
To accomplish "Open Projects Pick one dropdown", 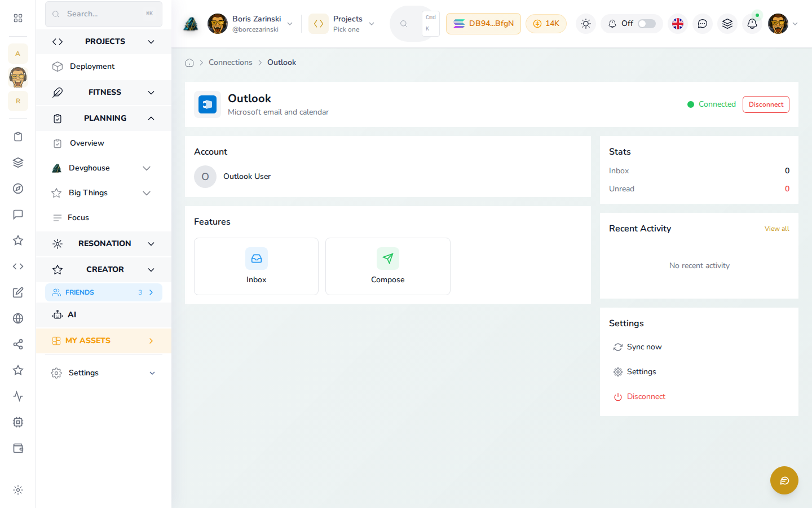I will coord(342,24).
